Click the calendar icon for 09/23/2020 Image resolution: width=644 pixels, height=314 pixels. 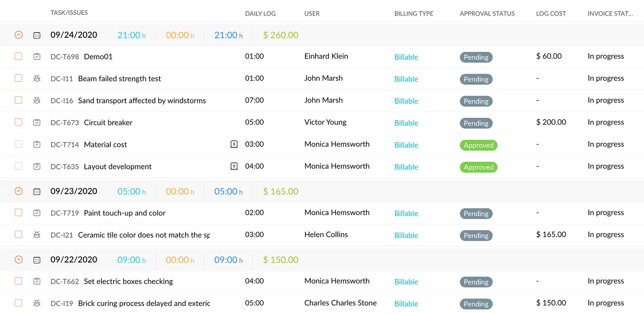37,191
